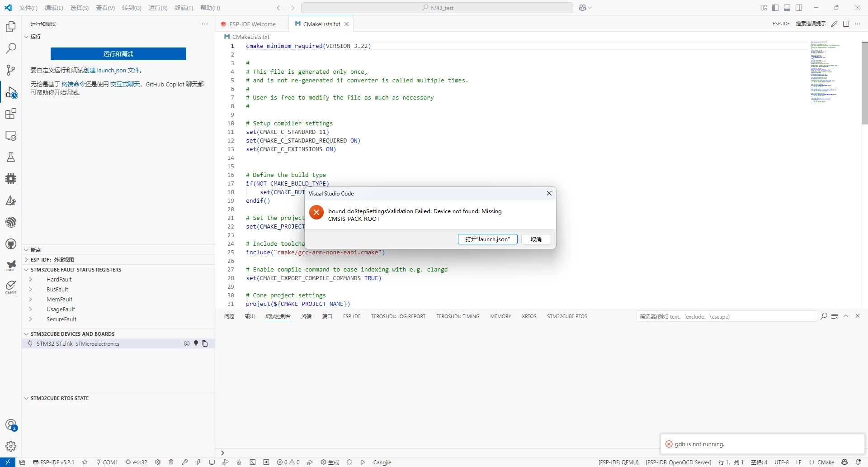Screen dimensions: 868x467
Task: Click the editor vertical scrollbar thumb
Action: [864, 83]
